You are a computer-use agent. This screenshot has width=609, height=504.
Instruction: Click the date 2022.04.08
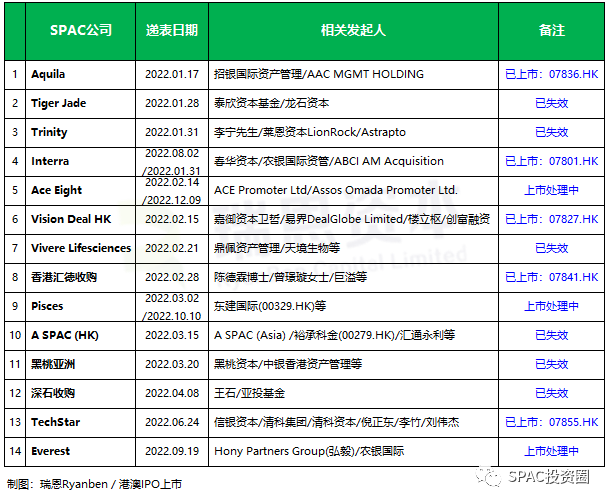172,393
